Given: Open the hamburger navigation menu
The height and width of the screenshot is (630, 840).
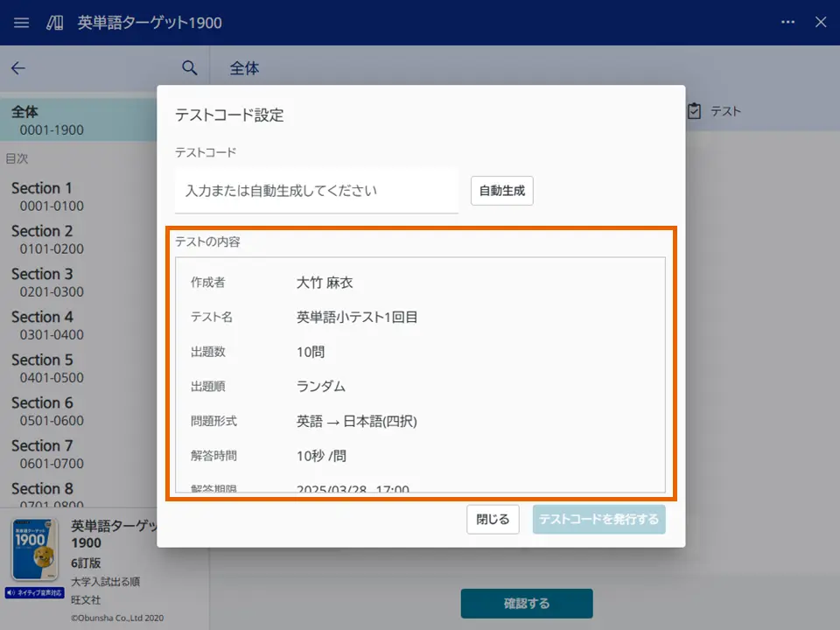Looking at the screenshot, I should 21,23.
